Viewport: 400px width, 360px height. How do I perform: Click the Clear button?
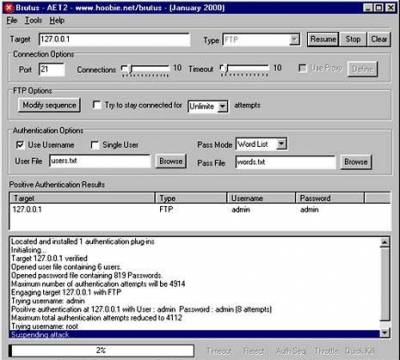pos(379,39)
